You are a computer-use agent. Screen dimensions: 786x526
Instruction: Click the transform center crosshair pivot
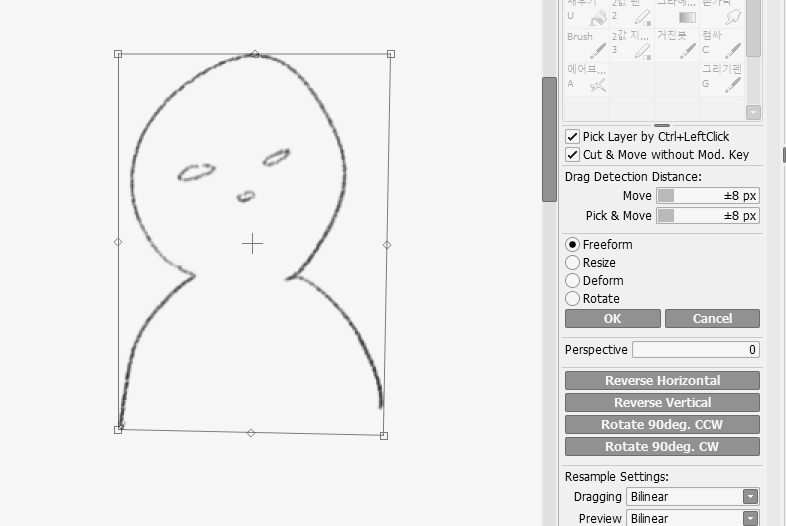[x=252, y=244]
